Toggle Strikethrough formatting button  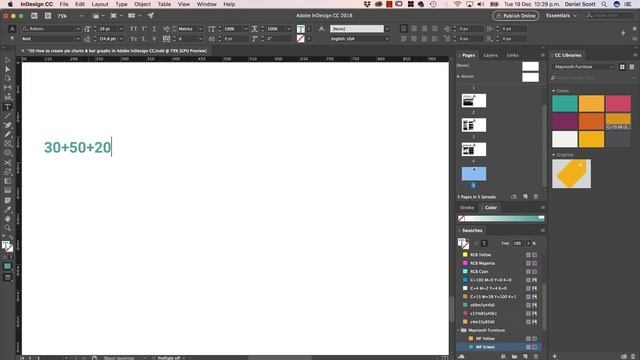coord(154,39)
